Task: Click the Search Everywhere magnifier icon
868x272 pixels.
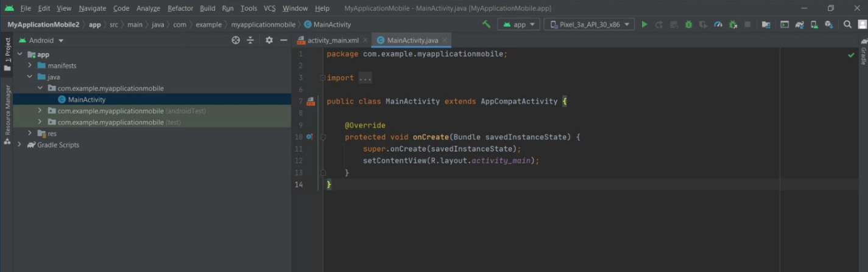Action: pos(847,24)
